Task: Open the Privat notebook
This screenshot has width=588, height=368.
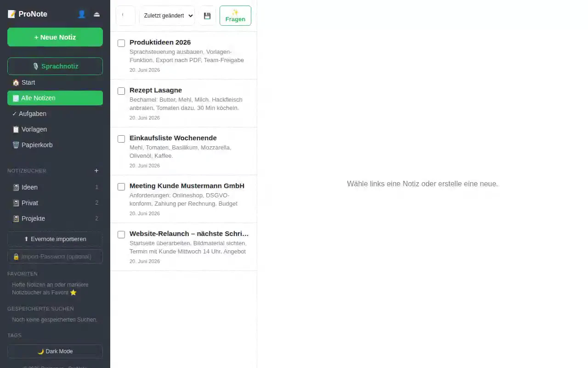Action: (55, 203)
